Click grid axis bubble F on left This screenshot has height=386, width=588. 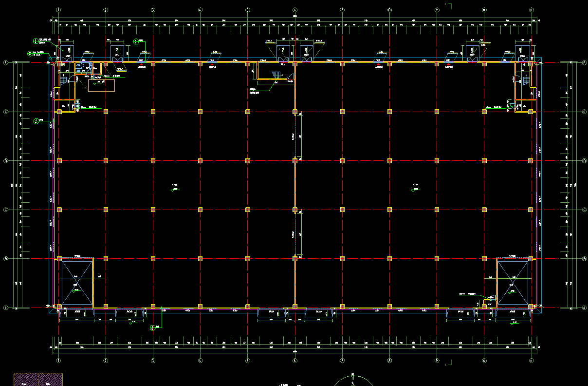6,63
